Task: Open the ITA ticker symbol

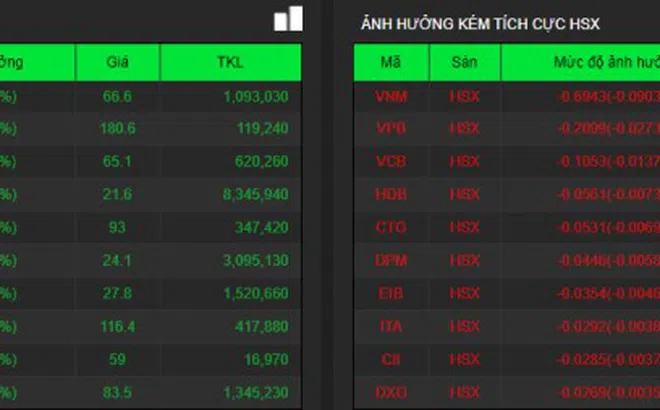Action: point(391,326)
